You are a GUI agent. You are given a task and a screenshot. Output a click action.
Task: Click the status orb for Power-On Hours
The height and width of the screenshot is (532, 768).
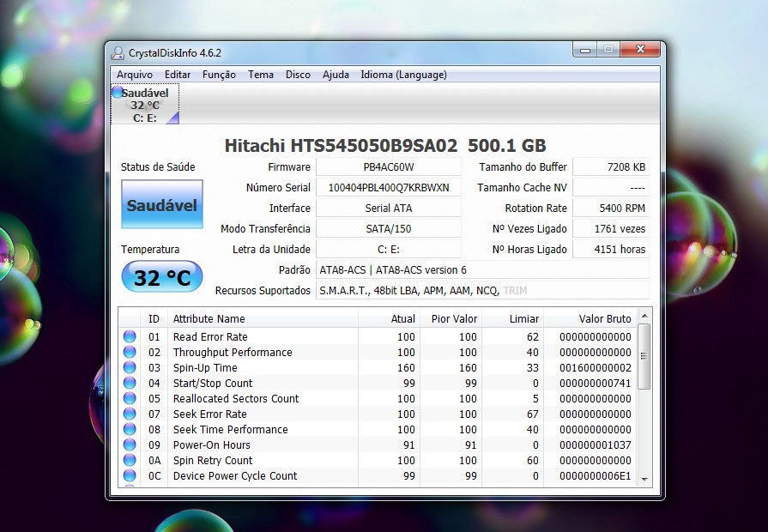click(x=130, y=444)
